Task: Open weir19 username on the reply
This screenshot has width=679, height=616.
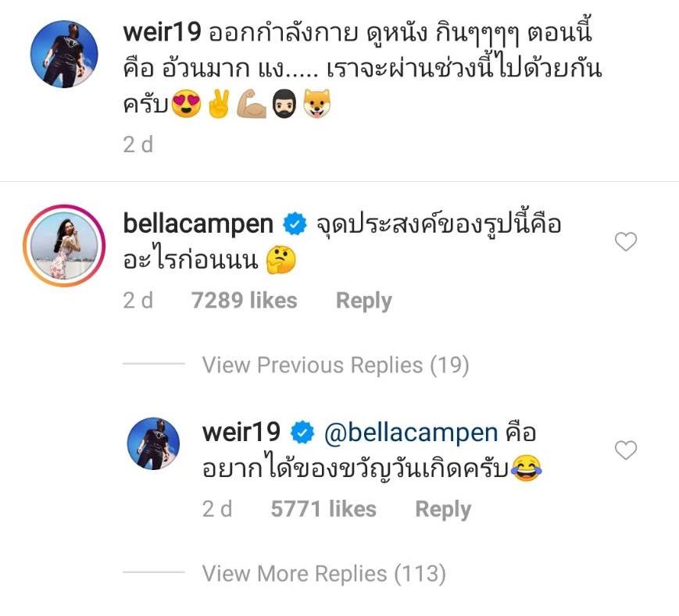Action: 241,432
